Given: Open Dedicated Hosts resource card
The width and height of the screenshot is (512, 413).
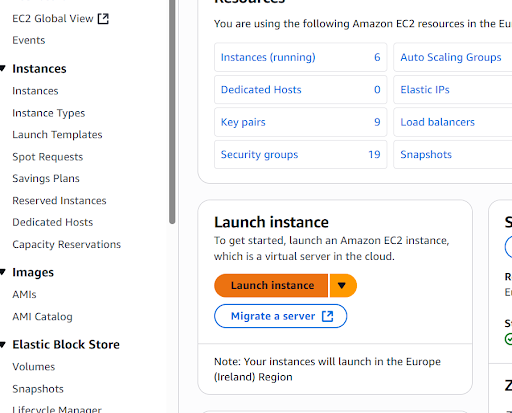Looking at the screenshot, I should tap(301, 89).
